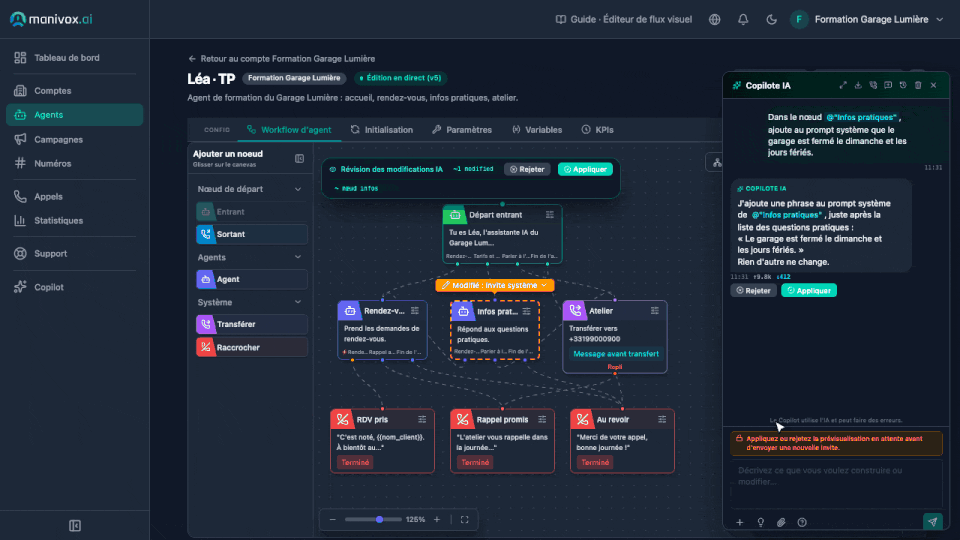This screenshot has width=960, height=540.
Task: Open Support in sidebar
Action: (x=75, y=253)
